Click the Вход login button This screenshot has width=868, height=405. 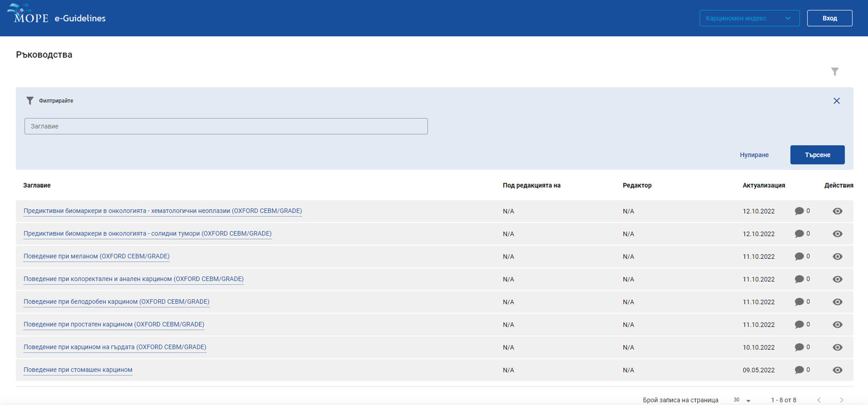[830, 18]
